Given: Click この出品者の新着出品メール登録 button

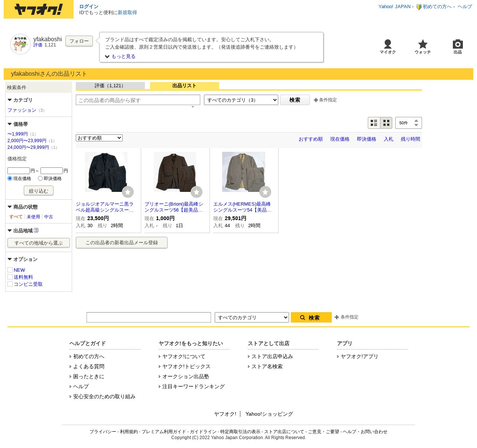Looking at the screenshot, I should [121, 243].
